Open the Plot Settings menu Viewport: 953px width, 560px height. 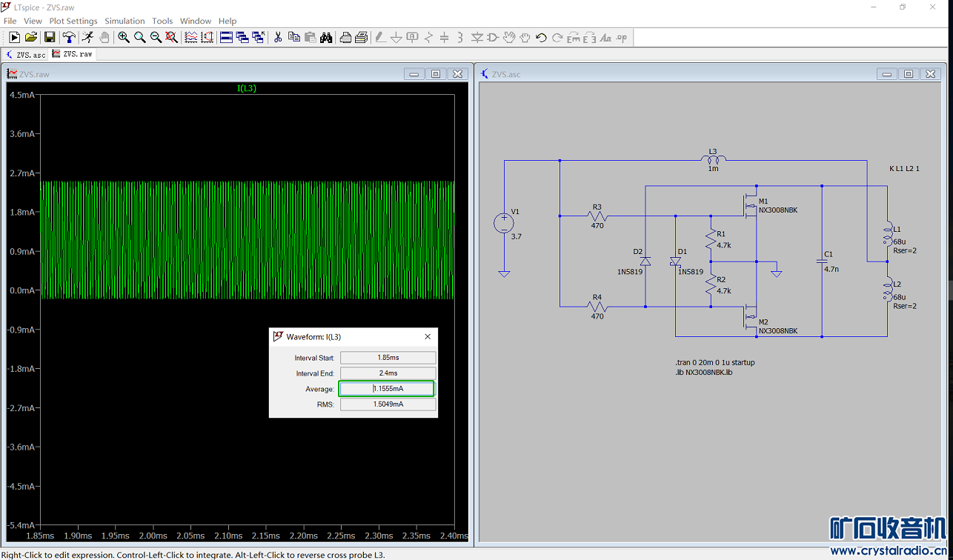click(x=73, y=21)
